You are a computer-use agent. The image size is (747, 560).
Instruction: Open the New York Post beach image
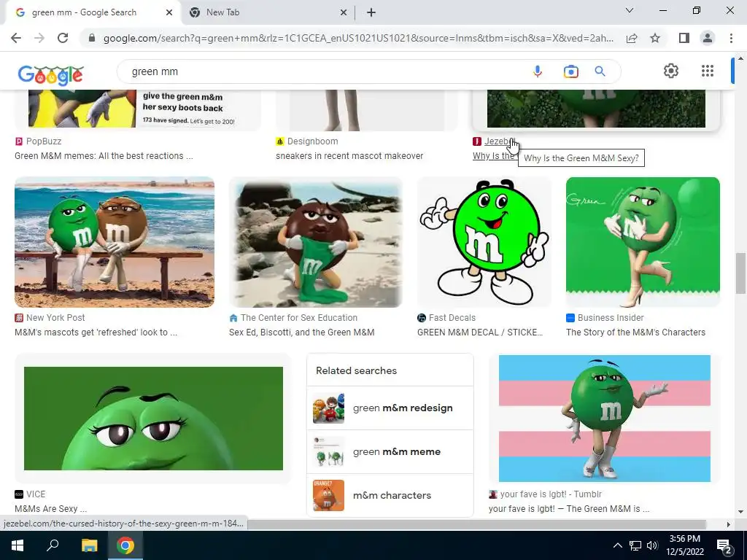click(115, 242)
